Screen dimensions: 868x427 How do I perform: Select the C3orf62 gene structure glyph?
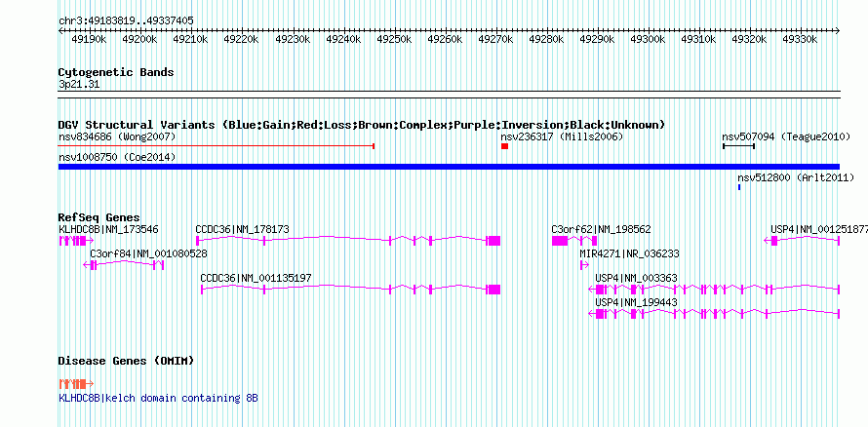[574, 241]
